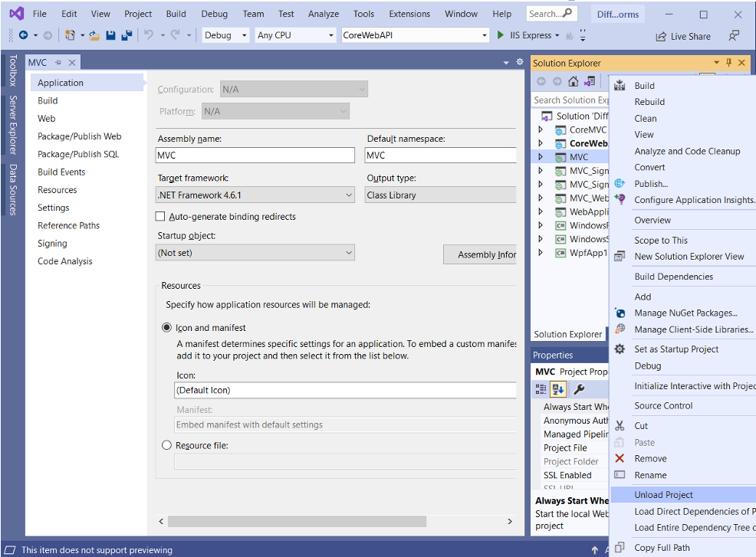Click the Live Share icon
Viewport: 756px width, 557px height.
[x=660, y=37]
